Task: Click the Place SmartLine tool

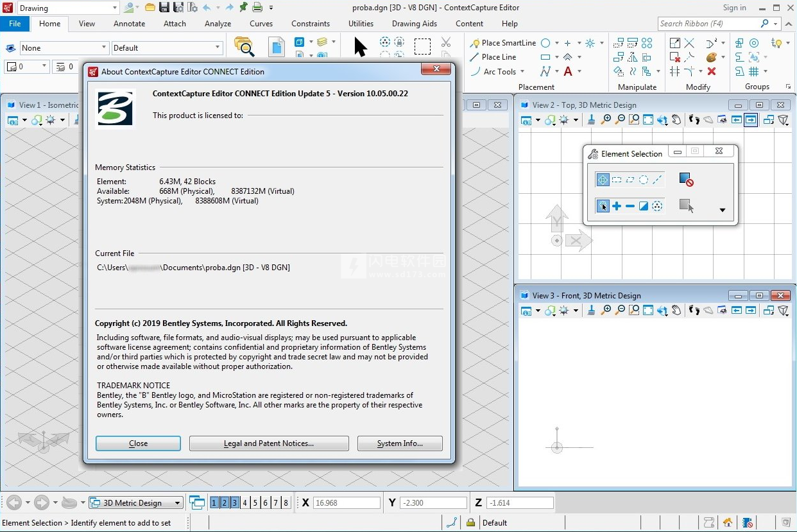Action: 503,43
